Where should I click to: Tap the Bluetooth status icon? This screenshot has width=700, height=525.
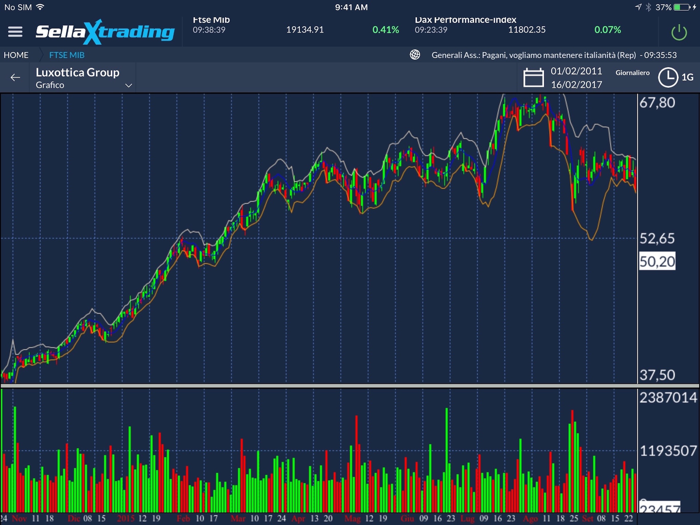648,7
